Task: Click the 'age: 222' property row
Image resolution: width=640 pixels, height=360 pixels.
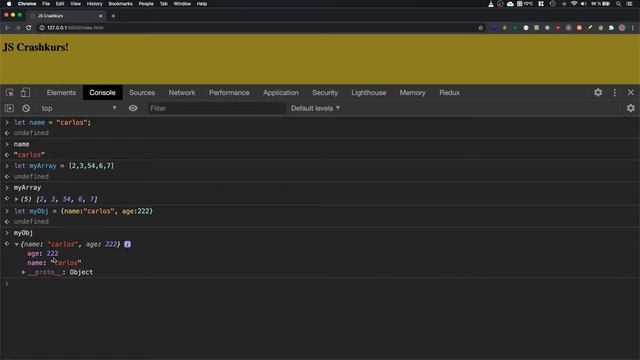Action: [42, 253]
